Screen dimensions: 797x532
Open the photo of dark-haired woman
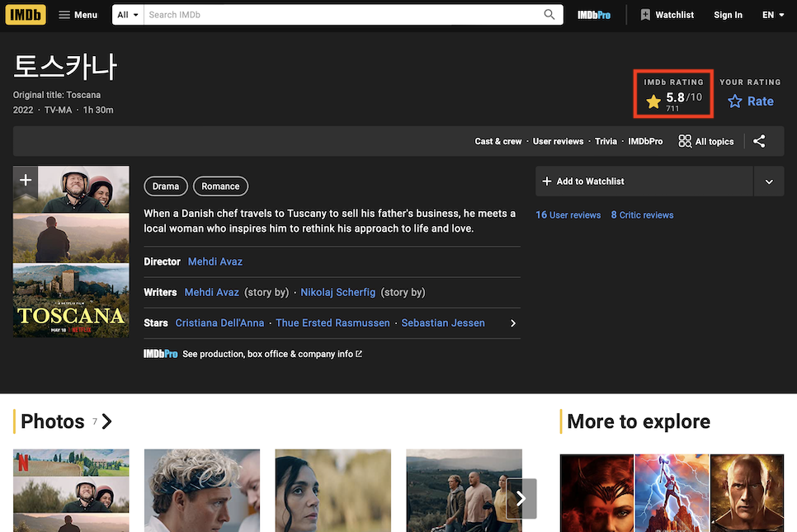(x=333, y=490)
